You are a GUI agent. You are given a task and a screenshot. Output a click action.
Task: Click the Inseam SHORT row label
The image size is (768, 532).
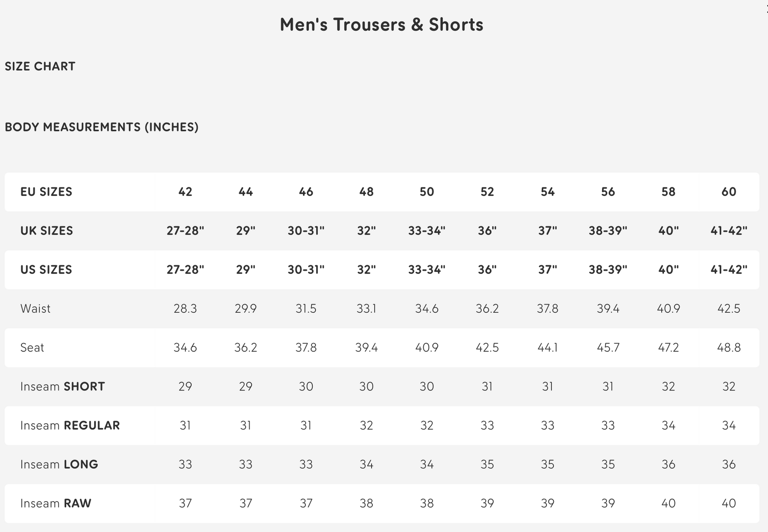(x=62, y=387)
